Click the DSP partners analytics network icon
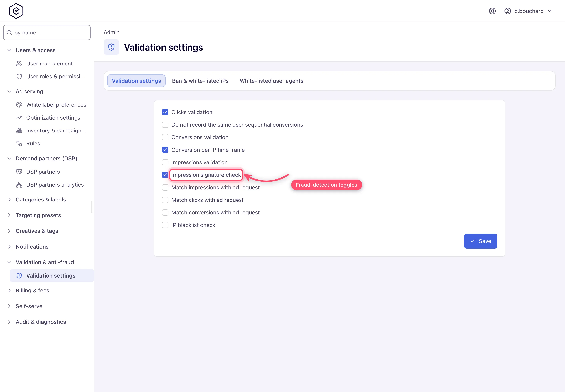This screenshot has width=565, height=392. click(x=19, y=185)
